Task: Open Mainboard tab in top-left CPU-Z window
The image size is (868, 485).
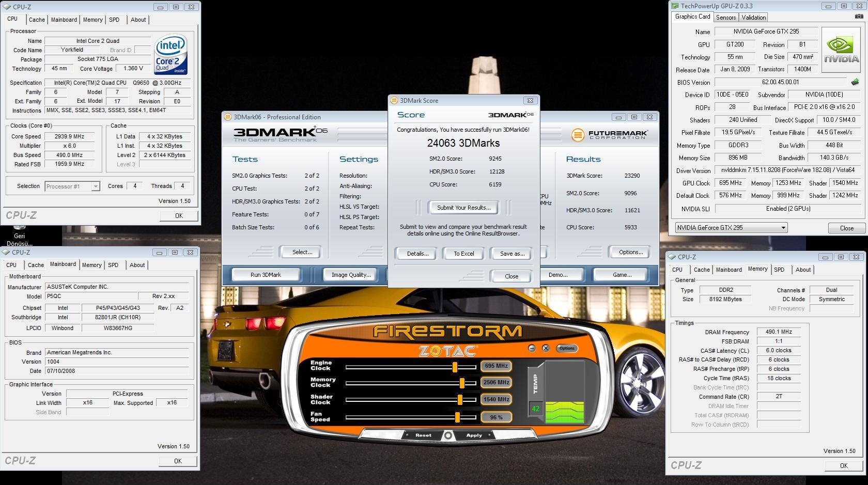Action: click(x=64, y=20)
